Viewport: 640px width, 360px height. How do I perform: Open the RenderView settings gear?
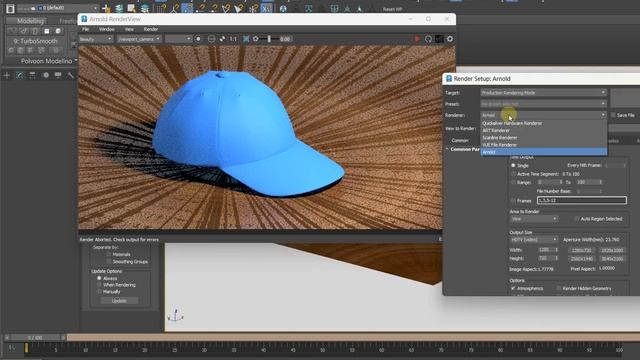pos(449,39)
